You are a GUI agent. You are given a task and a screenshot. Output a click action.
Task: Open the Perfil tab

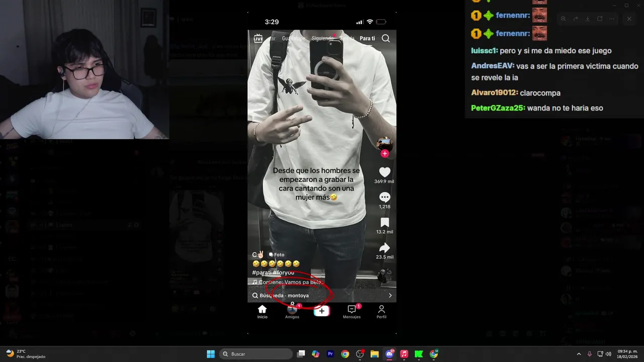(381, 312)
